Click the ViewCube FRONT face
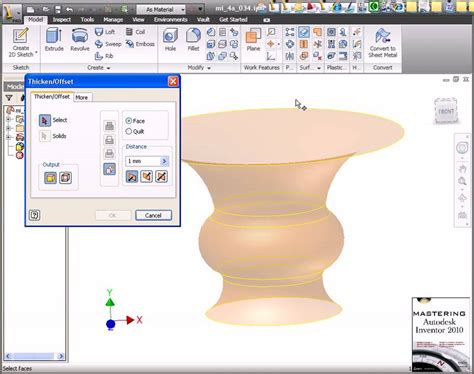Image resolution: width=474 pixels, height=374 pixels. click(x=446, y=111)
